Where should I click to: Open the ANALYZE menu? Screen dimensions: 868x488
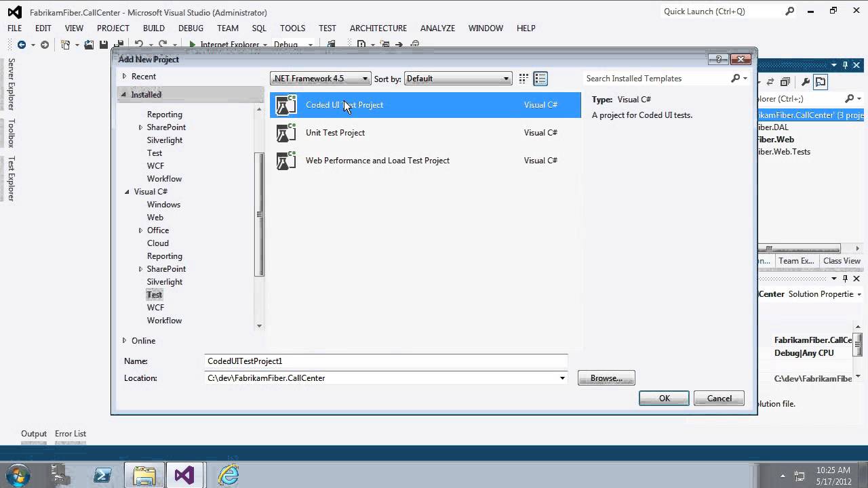pyautogui.click(x=437, y=28)
